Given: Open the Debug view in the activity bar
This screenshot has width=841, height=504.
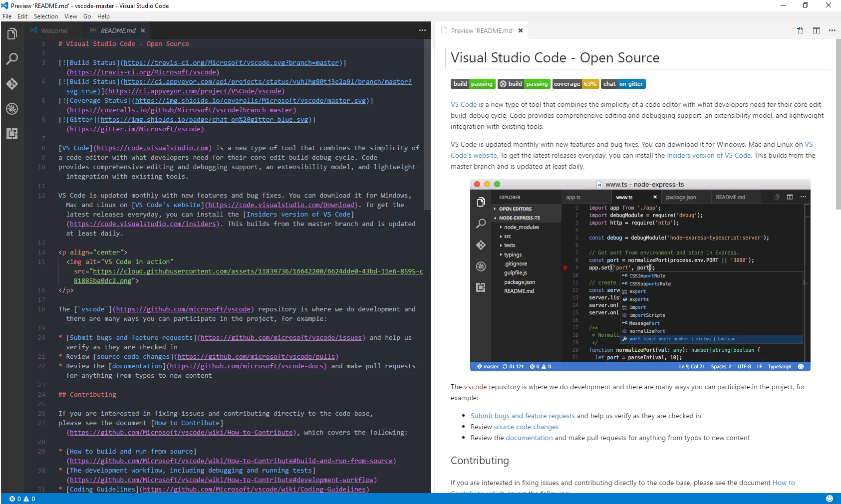Looking at the screenshot, I should coord(12,109).
